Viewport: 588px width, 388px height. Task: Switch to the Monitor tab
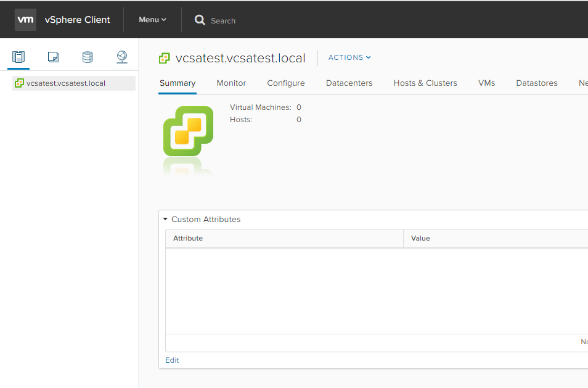point(231,83)
